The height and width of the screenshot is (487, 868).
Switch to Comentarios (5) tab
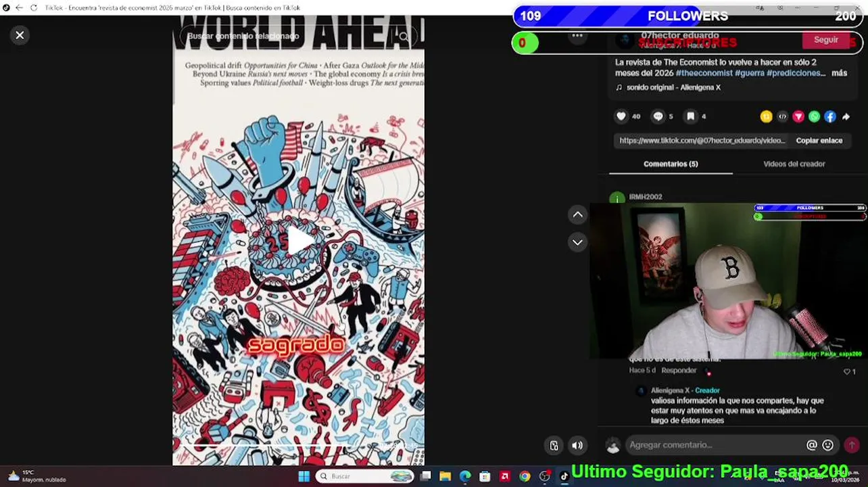click(x=671, y=164)
